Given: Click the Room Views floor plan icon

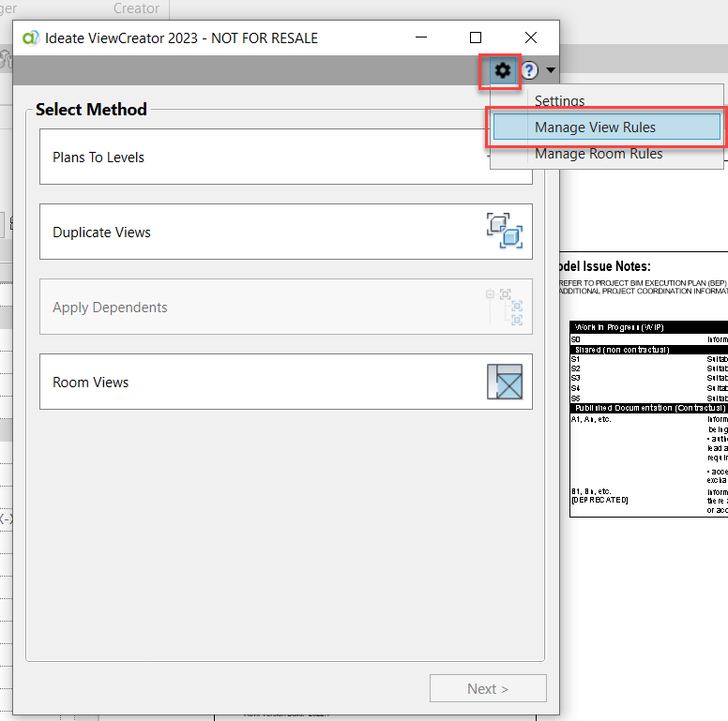Looking at the screenshot, I should pos(505,382).
